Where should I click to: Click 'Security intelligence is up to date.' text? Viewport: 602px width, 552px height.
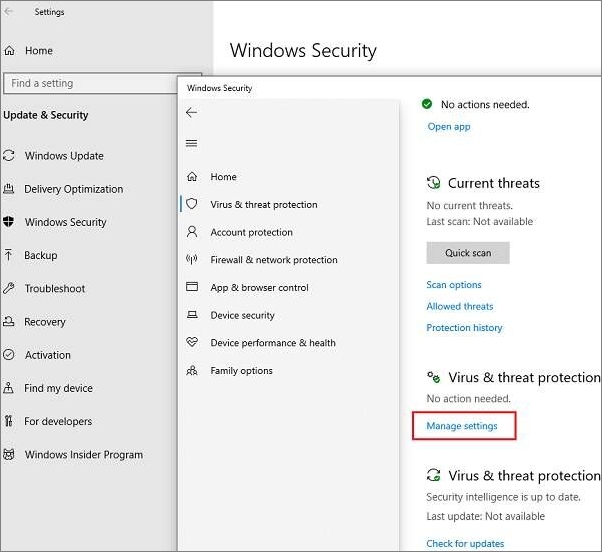coord(503,497)
